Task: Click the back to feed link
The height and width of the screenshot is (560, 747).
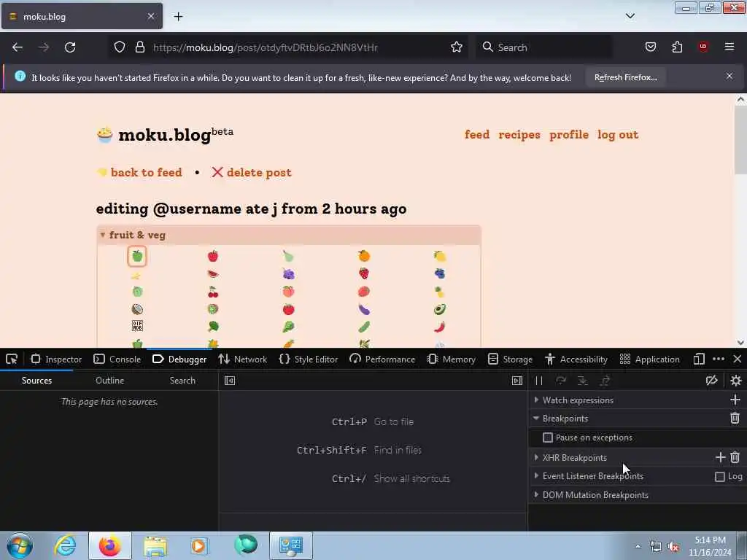Action: pyautogui.click(x=146, y=172)
